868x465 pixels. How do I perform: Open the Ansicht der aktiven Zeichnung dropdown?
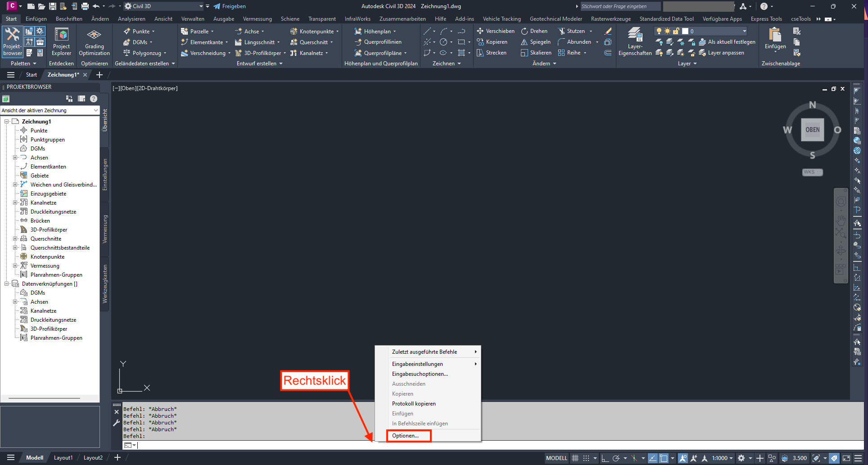pos(50,110)
